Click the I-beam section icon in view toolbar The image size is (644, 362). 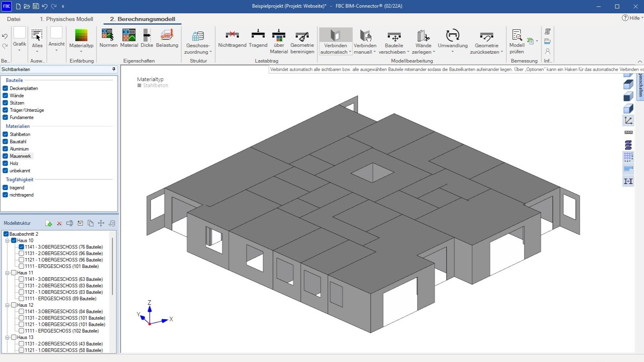628,181
